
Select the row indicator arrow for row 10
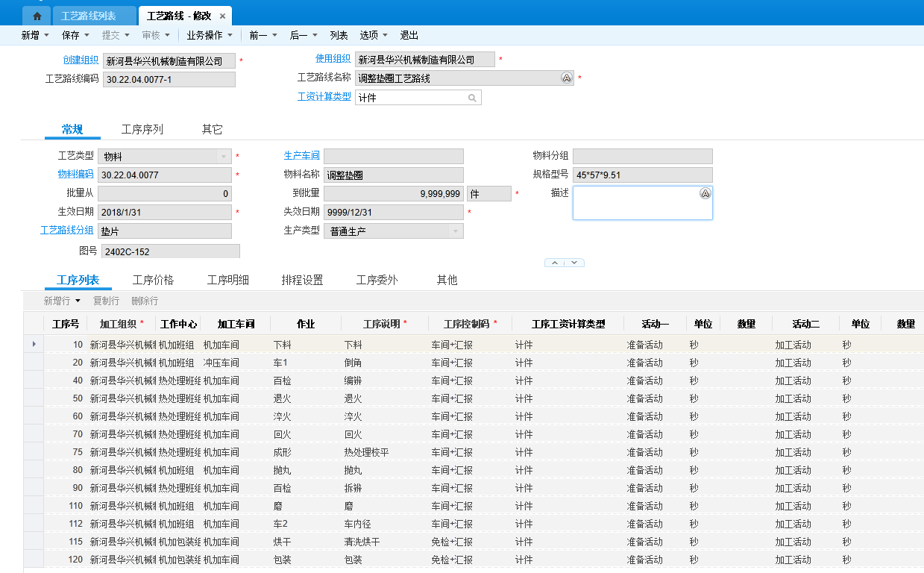tap(34, 344)
